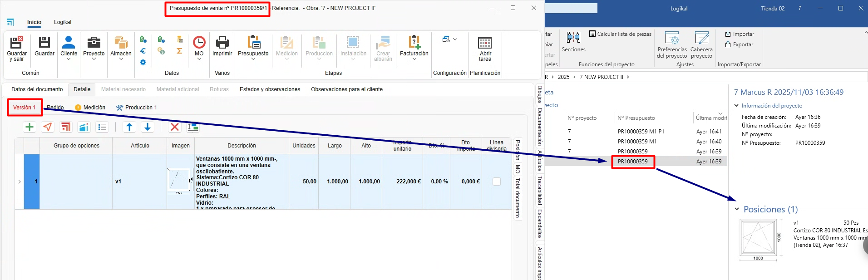
Task: Open Observaciones para el cliente tab
Action: point(346,89)
